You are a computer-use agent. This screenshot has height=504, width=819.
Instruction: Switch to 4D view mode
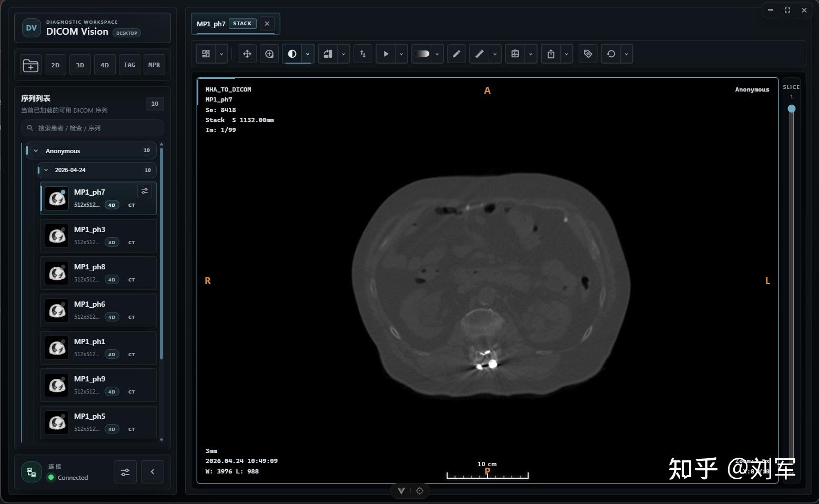point(105,65)
